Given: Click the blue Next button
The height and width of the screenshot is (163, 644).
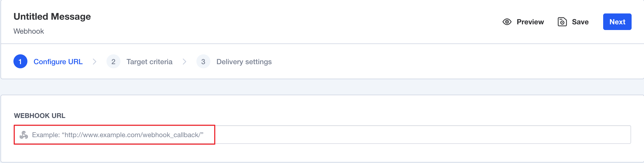Looking at the screenshot, I should (617, 22).
